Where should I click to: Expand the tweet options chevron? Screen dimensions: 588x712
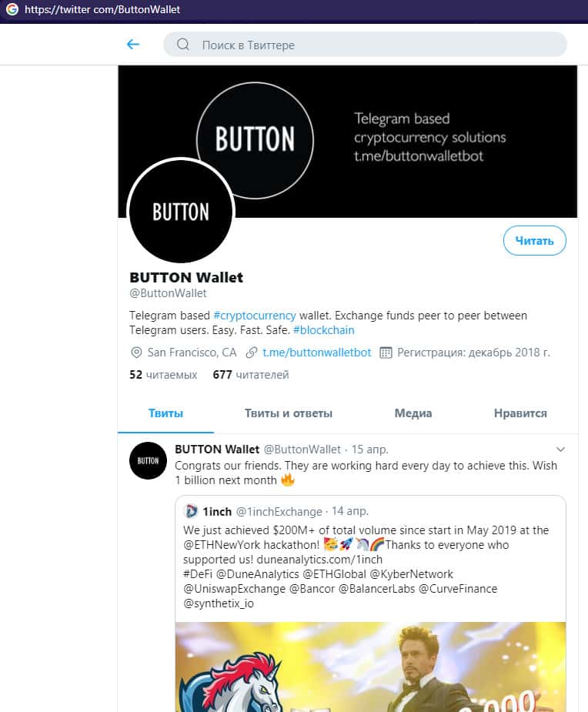point(560,450)
